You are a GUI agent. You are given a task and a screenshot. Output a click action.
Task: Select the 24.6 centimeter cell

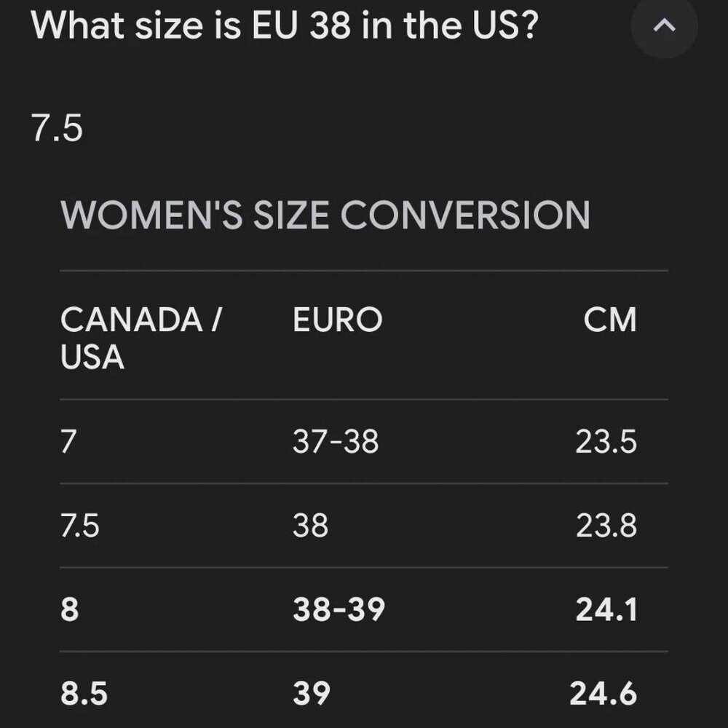[604, 693]
